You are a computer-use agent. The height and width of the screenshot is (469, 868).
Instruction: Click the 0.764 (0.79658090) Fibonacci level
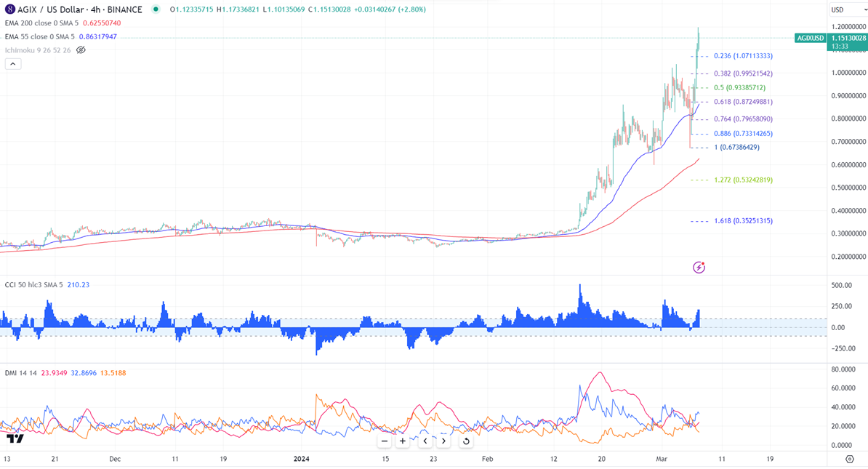743,119
